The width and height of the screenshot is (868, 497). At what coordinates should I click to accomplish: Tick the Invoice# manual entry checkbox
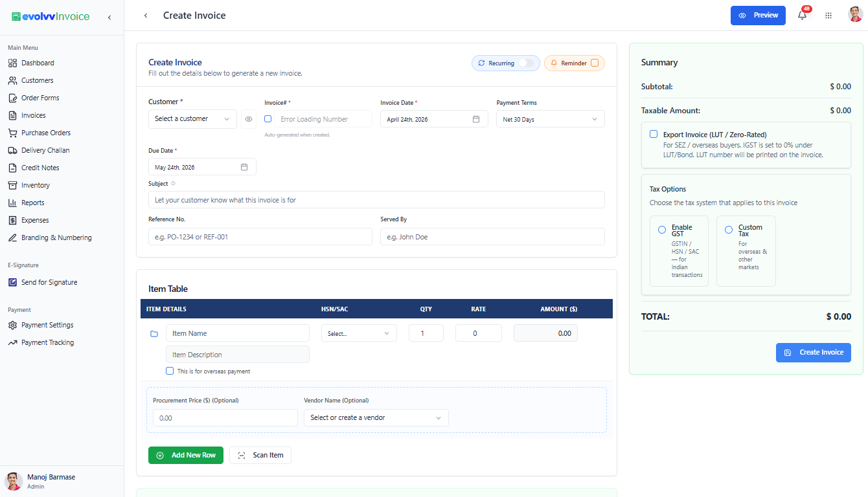point(268,119)
